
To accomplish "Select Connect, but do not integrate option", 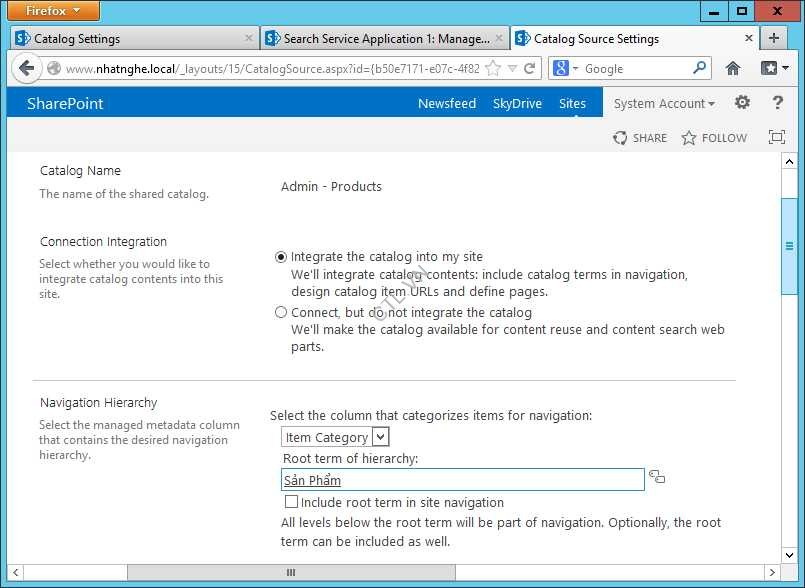I will (x=281, y=313).
